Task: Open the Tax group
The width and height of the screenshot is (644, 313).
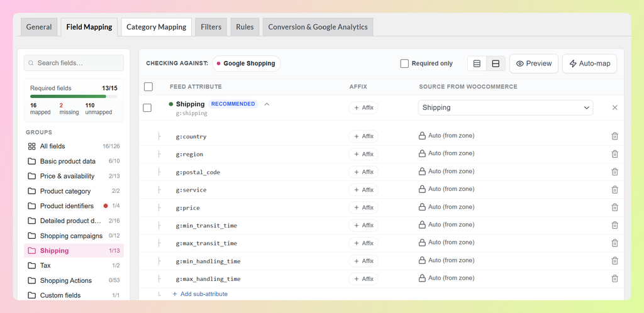Action: [x=74, y=265]
